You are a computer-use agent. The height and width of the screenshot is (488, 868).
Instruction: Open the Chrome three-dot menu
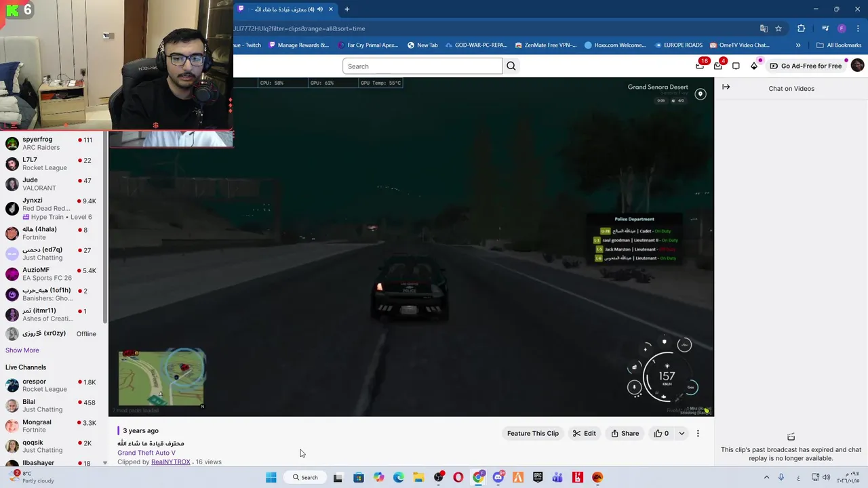click(x=856, y=28)
